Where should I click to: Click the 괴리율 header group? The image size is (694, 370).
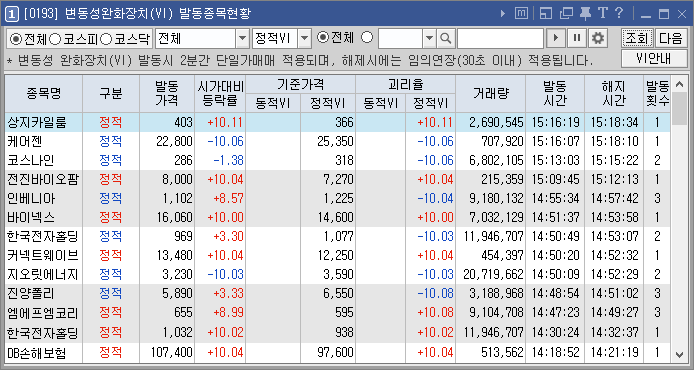405,84
